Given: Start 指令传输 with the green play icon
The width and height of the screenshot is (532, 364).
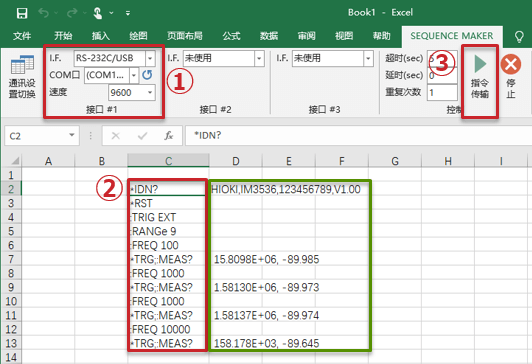Looking at the screenshot, I should click(480, 64).
